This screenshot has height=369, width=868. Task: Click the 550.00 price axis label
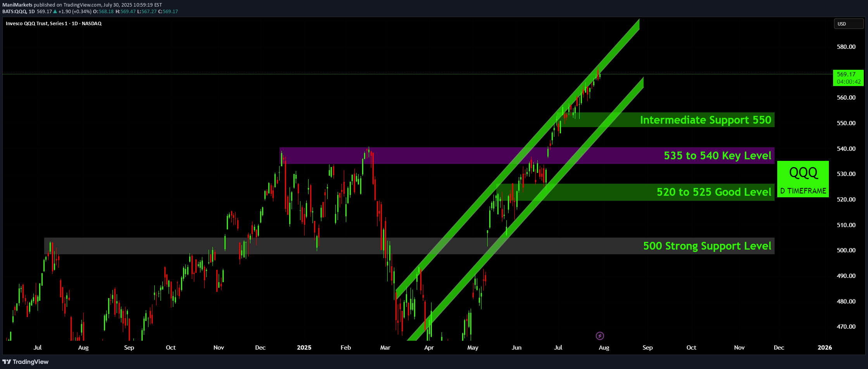(846, 123)
